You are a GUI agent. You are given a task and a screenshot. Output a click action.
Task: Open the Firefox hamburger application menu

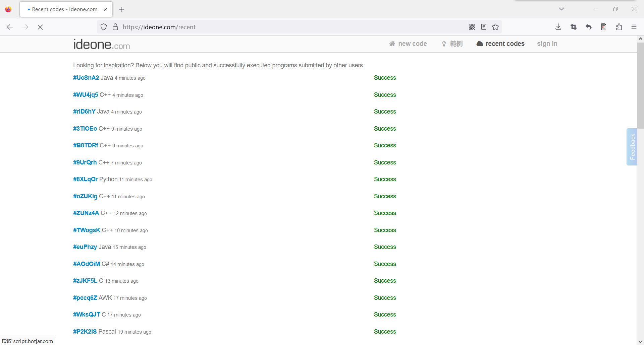(x=634, y=27)
